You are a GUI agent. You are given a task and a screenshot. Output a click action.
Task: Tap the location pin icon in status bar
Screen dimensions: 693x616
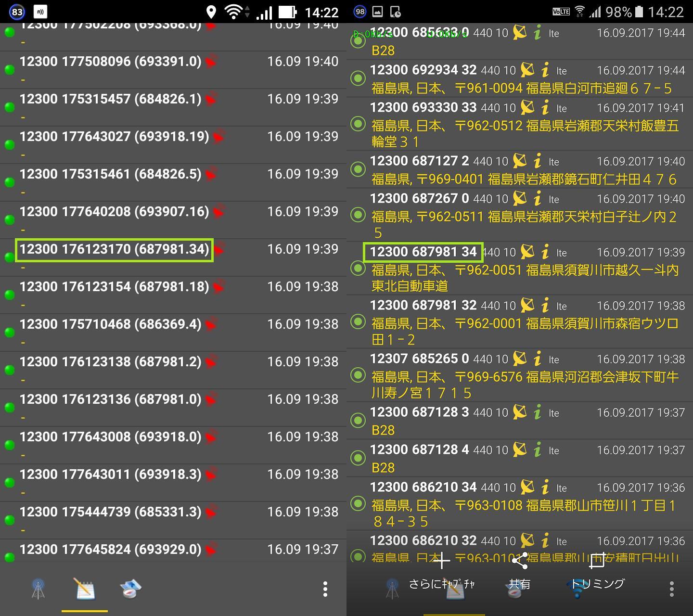point(211,12)
